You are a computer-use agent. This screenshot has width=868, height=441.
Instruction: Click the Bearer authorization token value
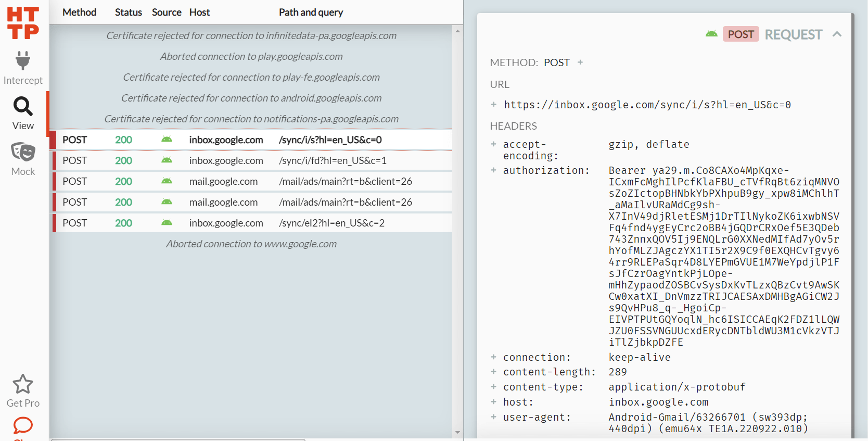point(724,256)
